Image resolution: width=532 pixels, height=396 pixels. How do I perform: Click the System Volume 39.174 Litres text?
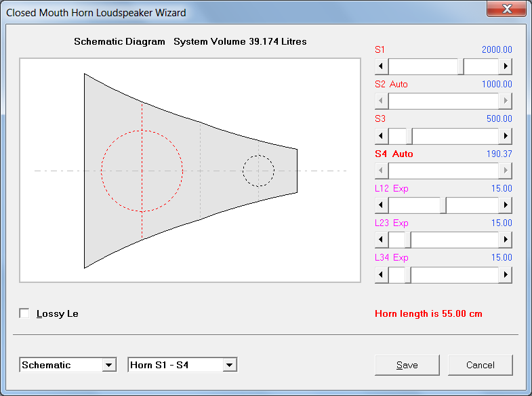[240, 42]
